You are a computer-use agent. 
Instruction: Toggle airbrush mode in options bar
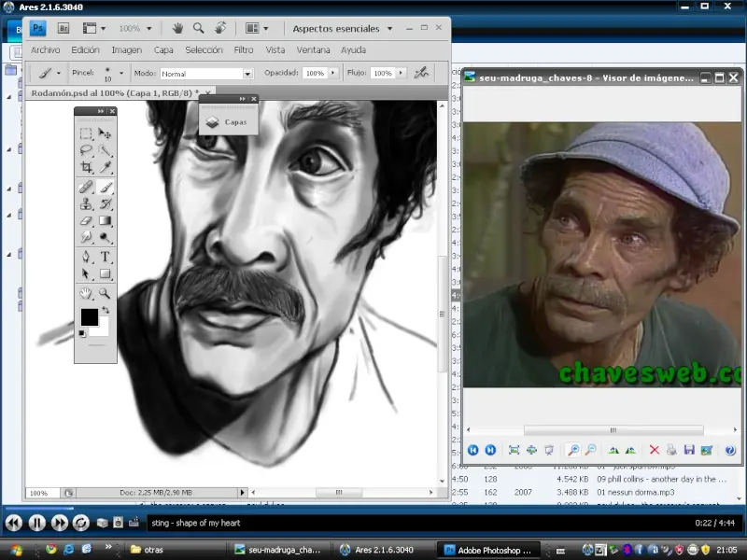[x=421, y=73]
